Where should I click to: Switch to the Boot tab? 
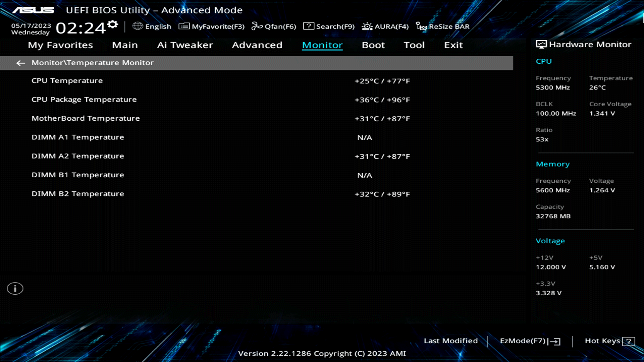[x=373, y=45]
